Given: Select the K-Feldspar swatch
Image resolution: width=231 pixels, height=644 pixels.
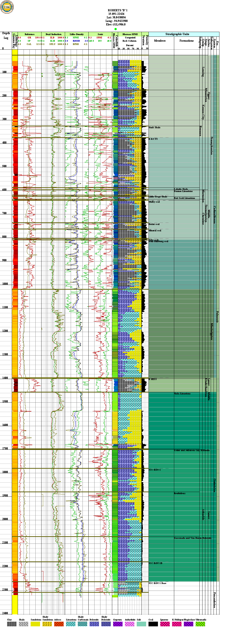Looking at the screenshot, I should tap(177, 624).
